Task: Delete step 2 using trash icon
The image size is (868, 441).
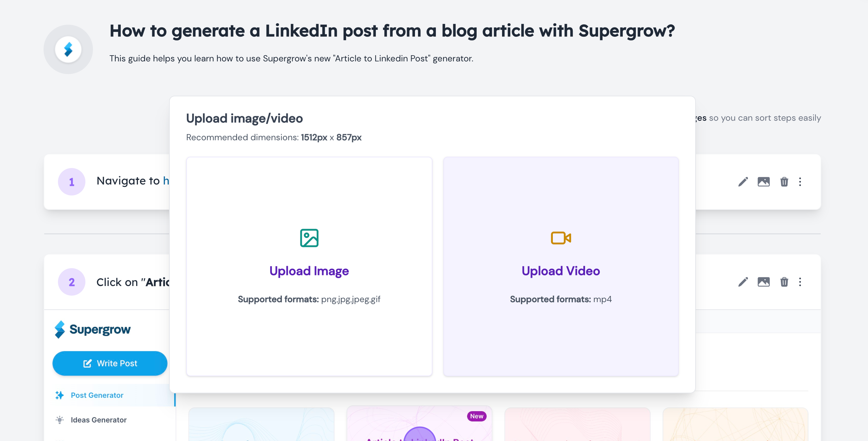Action: 784,282
